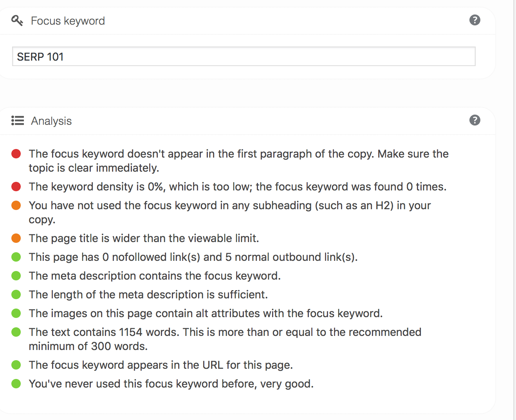Click the orange dot for page title width
516x420 pixels.
pos(16,238)
